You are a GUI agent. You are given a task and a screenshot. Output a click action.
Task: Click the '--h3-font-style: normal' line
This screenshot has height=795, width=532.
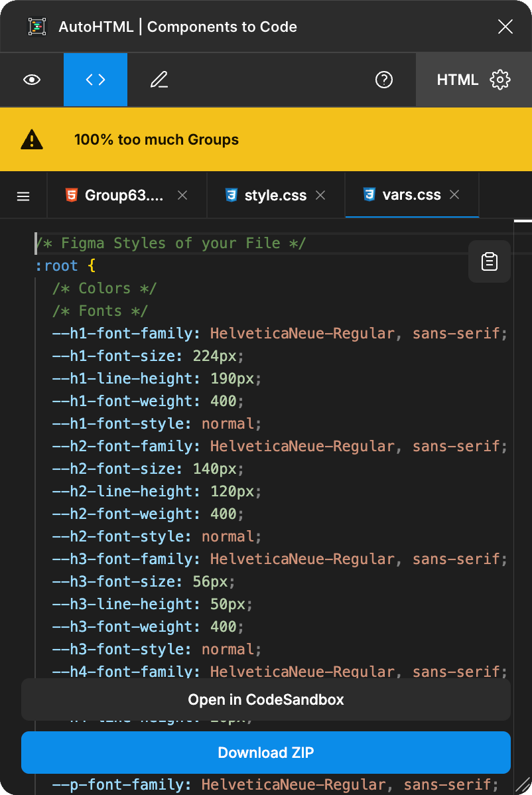tap(157, 650)
